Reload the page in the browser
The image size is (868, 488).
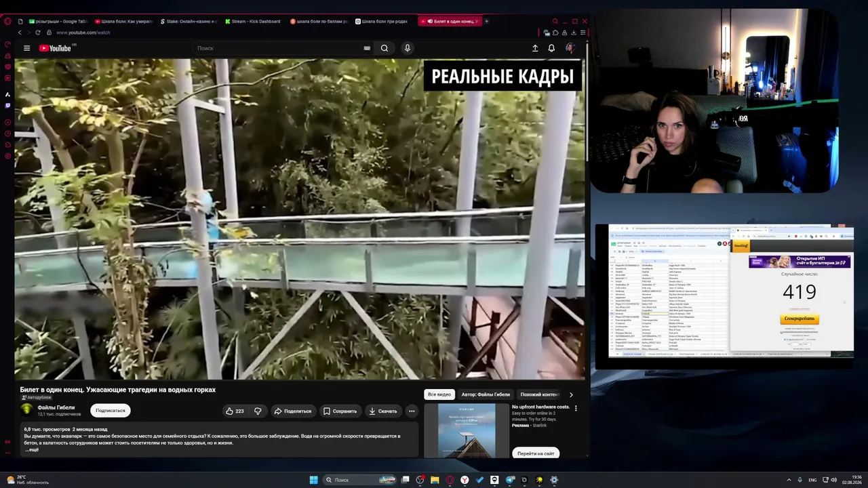[x=37, y=33]
